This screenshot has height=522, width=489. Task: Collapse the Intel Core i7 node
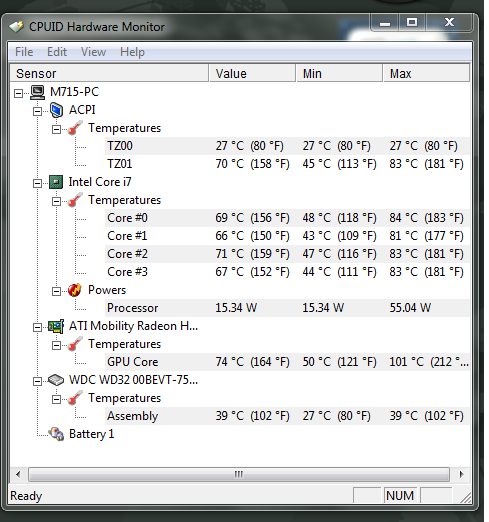(37, 183)
